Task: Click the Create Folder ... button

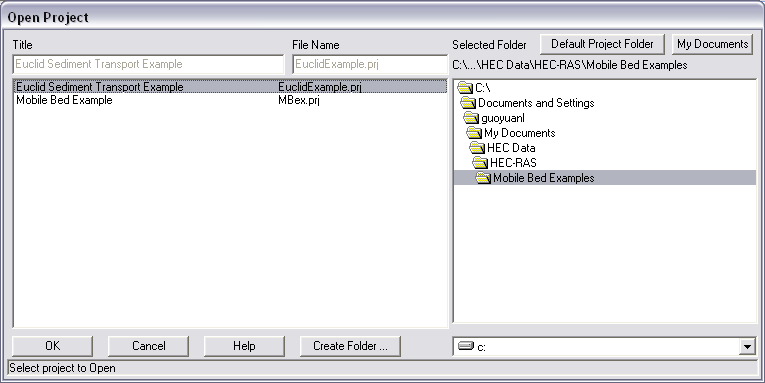Action: tap(350, 346)
